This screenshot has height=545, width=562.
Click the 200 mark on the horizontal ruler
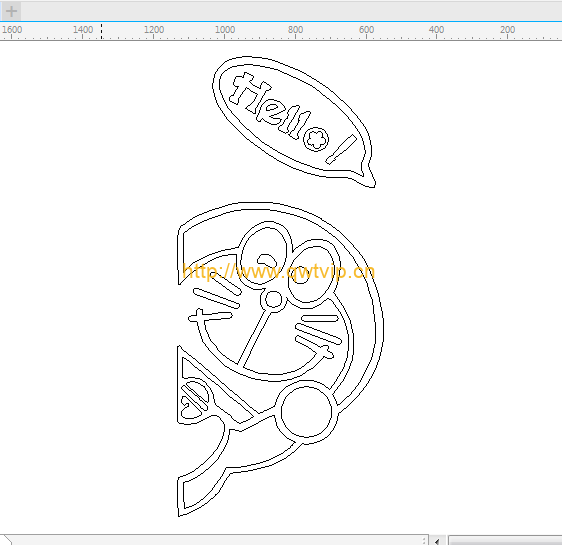(508, 30)
